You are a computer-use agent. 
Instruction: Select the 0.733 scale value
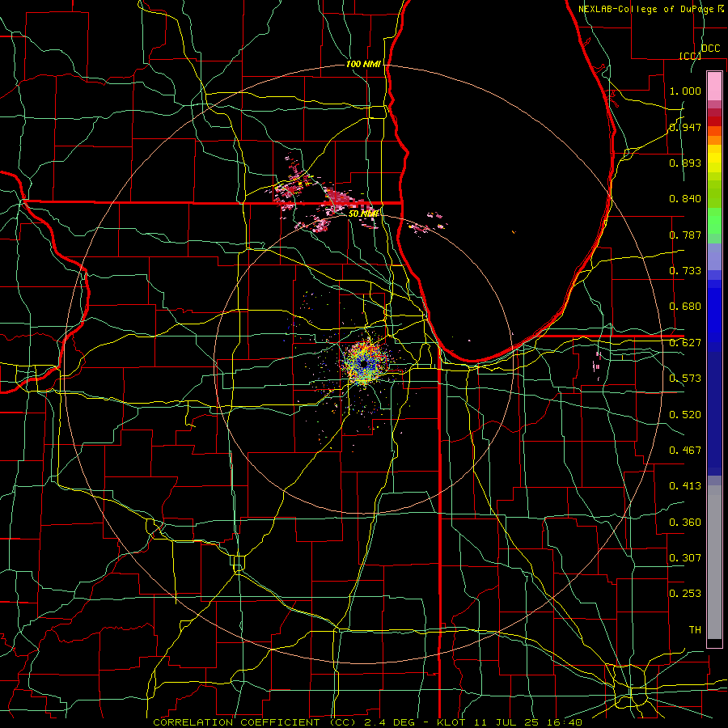(685, 271)
